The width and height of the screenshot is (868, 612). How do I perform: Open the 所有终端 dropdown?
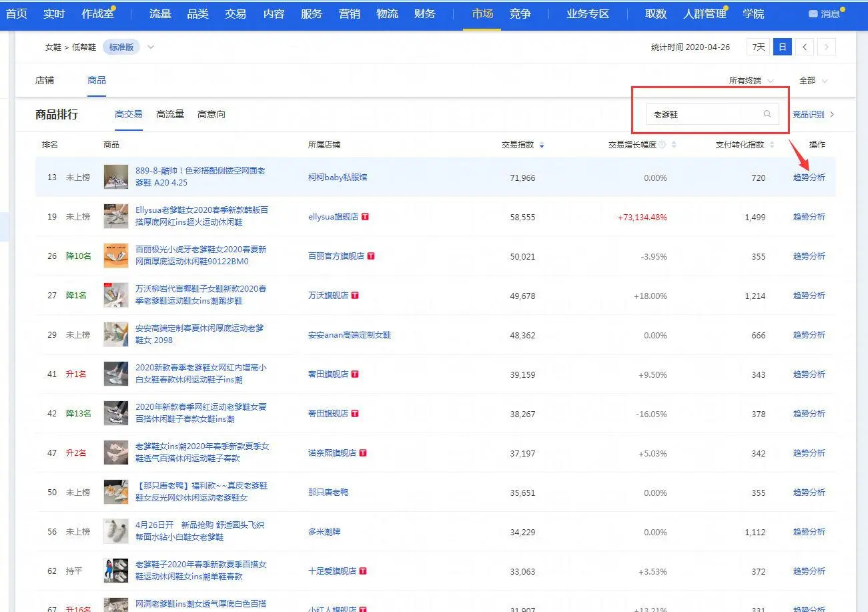751,81
